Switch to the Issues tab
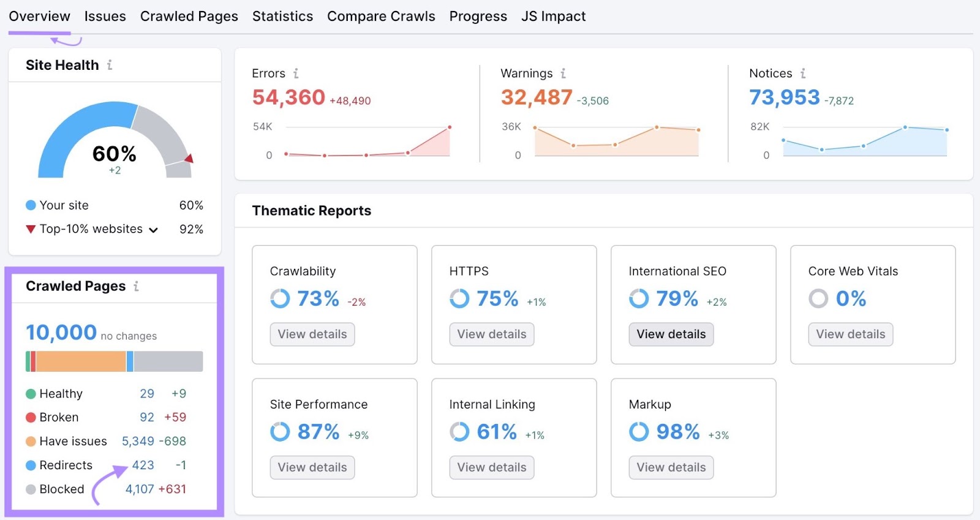Viewport: 980px width, 520px height. click(x=105, y=17)
